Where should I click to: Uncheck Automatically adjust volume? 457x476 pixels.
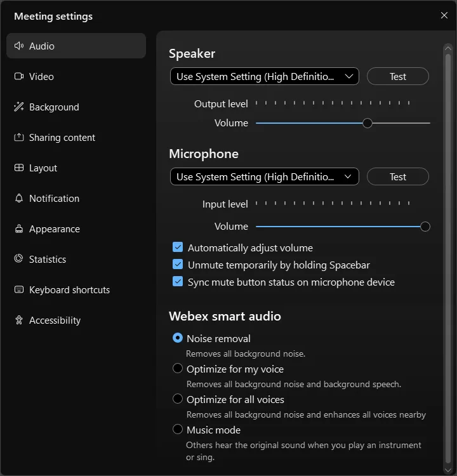pyautogui.click(x=178, y=248)
